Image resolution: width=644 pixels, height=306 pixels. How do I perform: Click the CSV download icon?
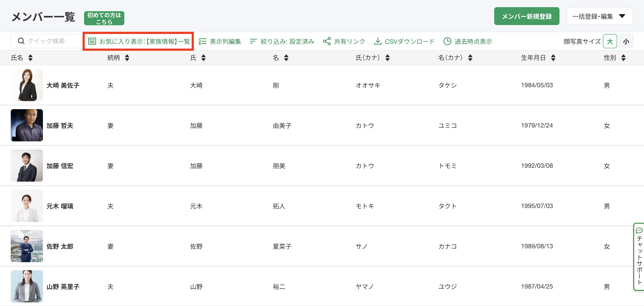point(377,41)
